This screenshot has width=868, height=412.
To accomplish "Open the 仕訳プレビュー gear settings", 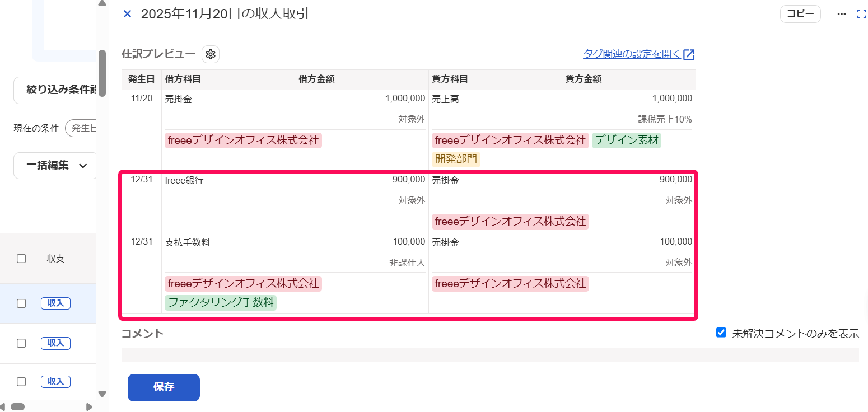I will coord(211,54).
